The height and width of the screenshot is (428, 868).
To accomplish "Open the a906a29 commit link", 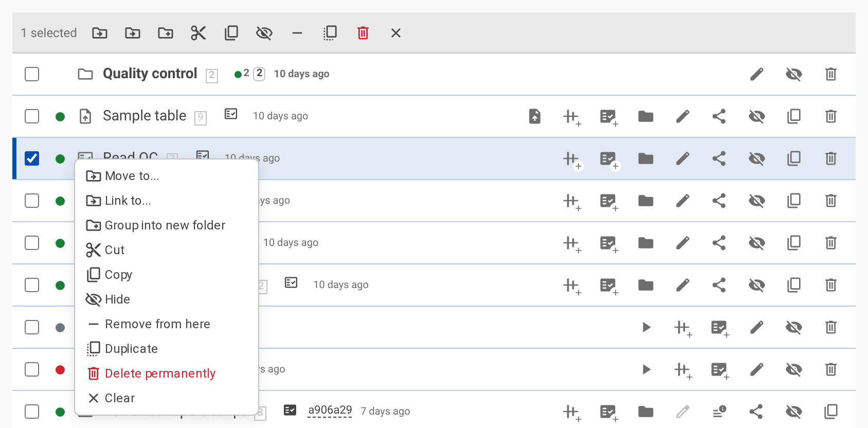I will [330, 411].
